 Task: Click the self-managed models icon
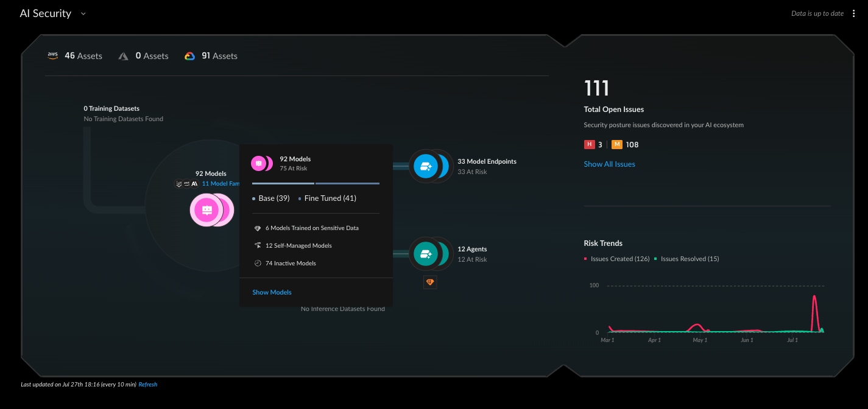coord(258,245)
